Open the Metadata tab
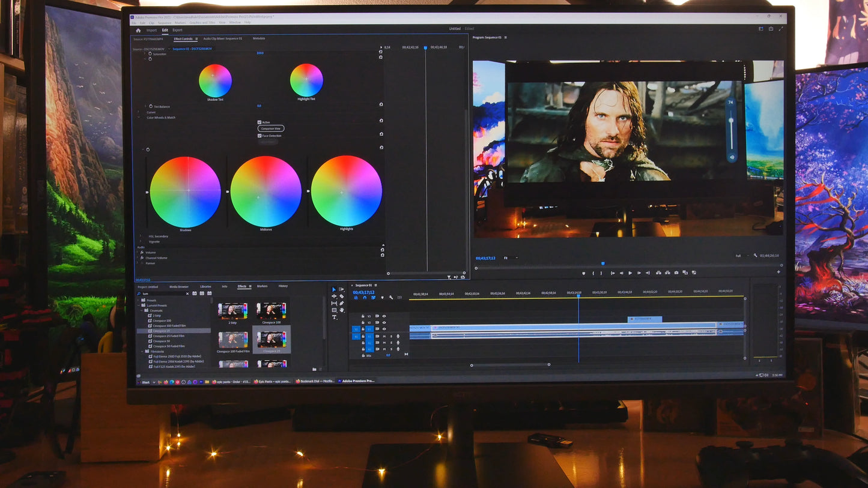The image size is (868, 488). click(x=259, y=38)
